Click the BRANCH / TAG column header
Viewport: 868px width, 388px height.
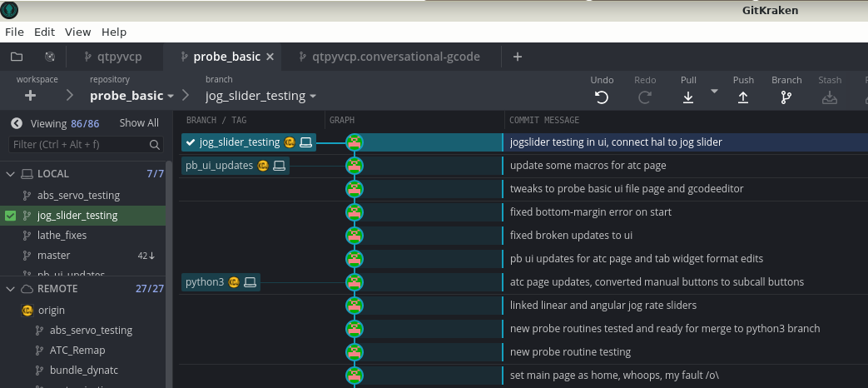216,120
